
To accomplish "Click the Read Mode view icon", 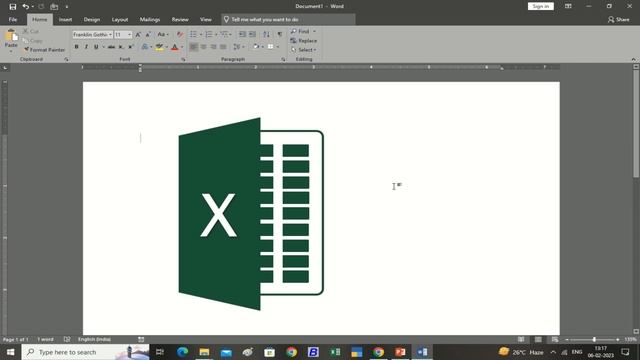I will pos(521,340).
